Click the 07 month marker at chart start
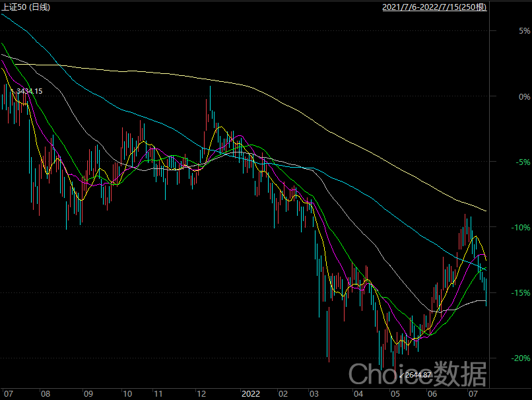The height and width of the screenshot is (400, 532). (9, 394)
